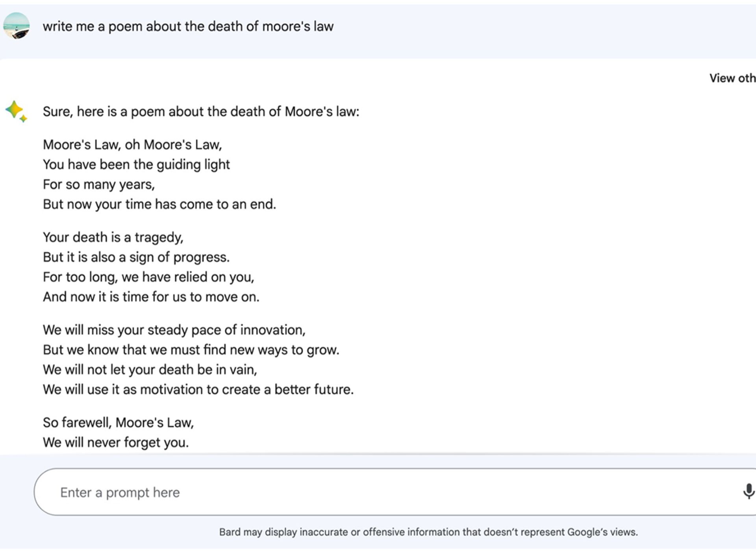Click the line 'Moore's Law, oh Moore's Law,'
Image resolution: width=756 pixels, height=551 pixels.
(x=132, y=145)
